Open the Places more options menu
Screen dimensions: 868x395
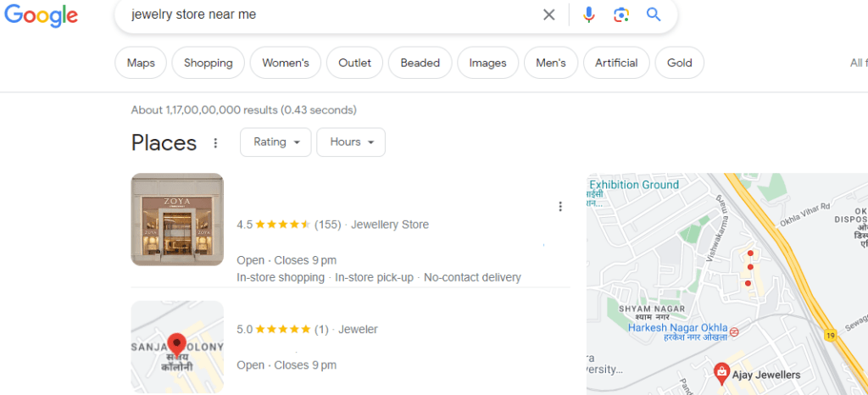(215, 143)
